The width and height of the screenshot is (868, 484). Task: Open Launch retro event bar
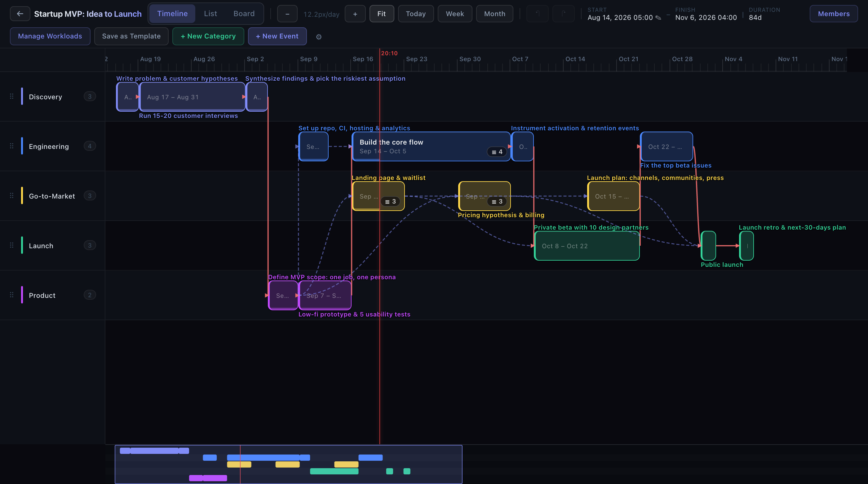click(746, 245)
